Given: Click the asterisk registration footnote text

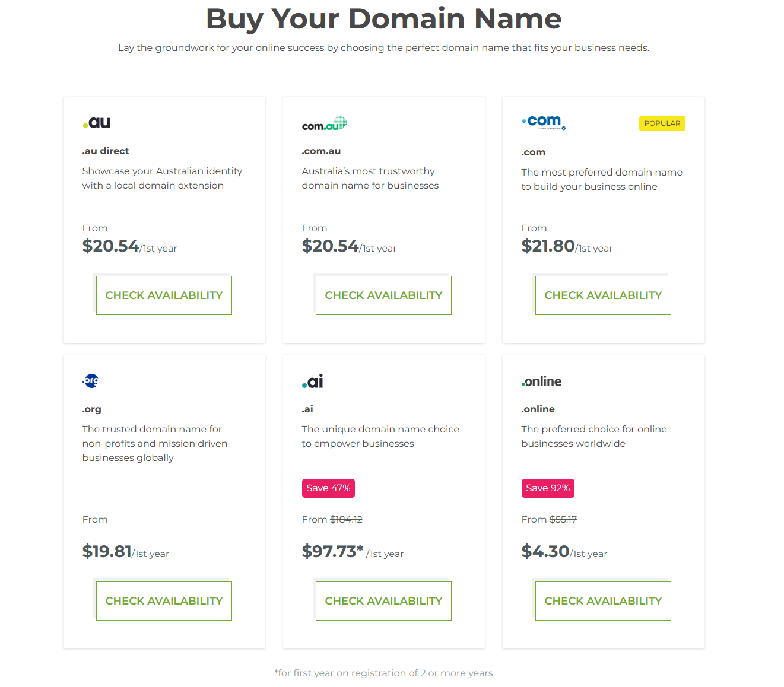Looking at the screenshot, I should pos(383,673).
